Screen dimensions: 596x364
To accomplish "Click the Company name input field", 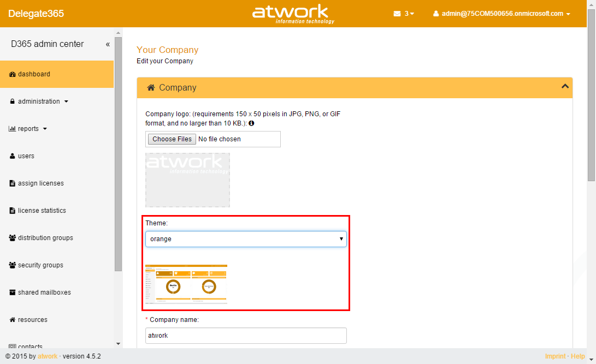I will tap(246, 336).
